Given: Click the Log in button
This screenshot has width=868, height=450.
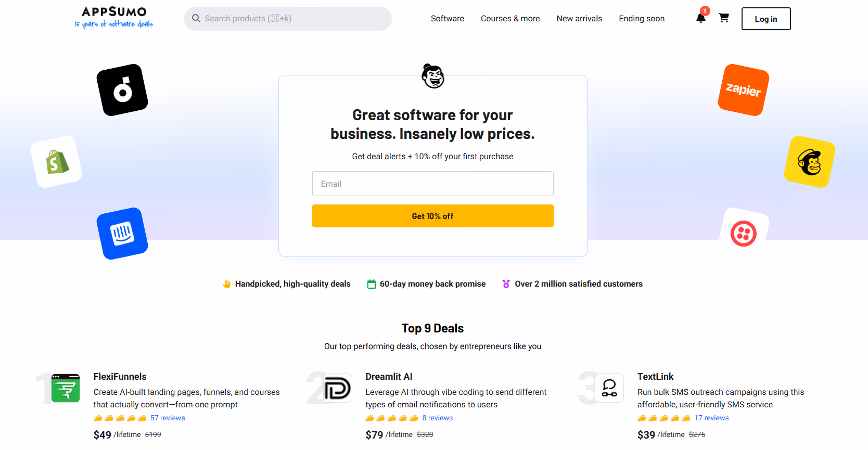Looking at the screenshot, I should point(766,19).
